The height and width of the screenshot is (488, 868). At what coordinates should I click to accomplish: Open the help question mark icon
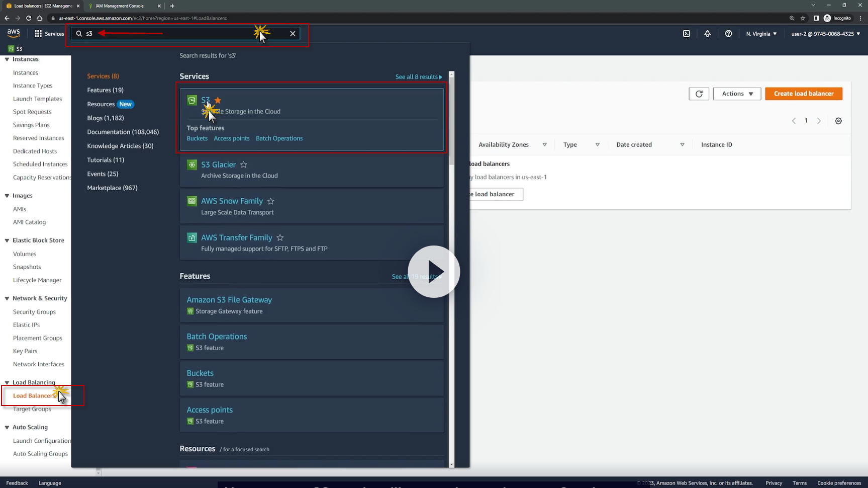(728, 34)
